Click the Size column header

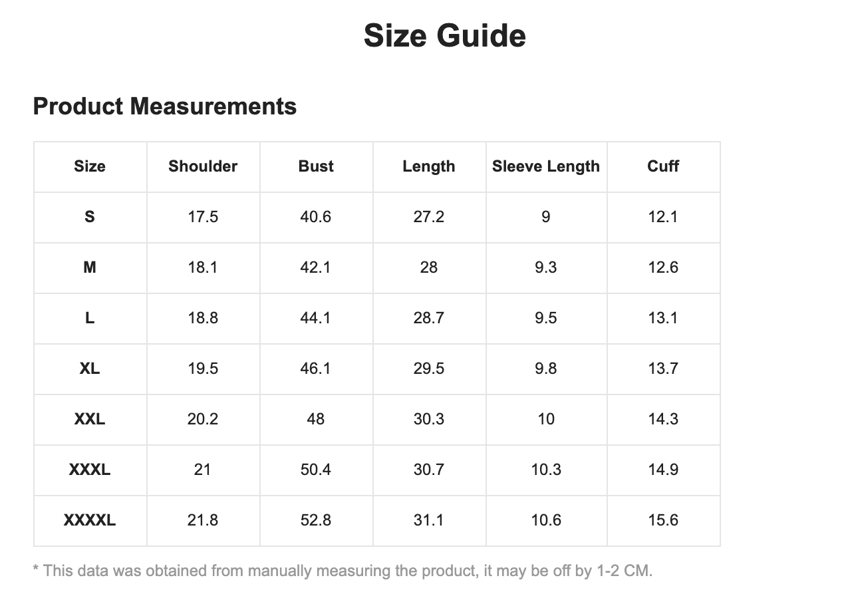click(90, 166)
